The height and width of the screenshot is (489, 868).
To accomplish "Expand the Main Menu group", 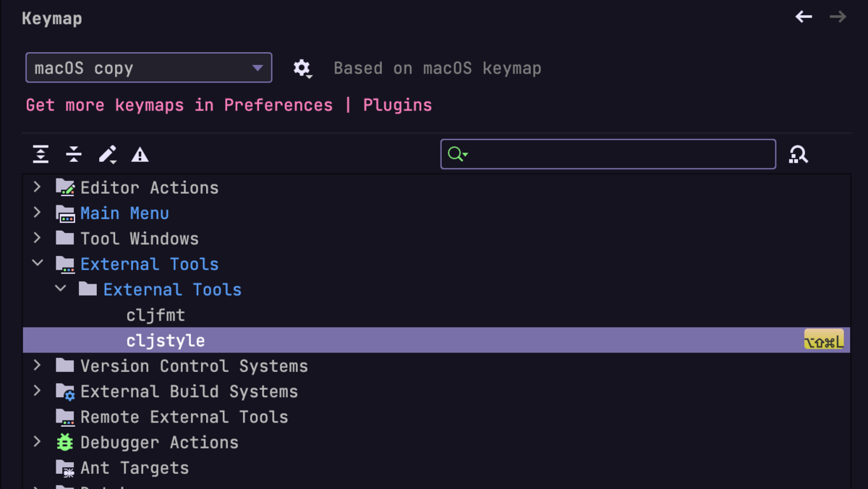I will pyautogui.click(x=38, y=213).
